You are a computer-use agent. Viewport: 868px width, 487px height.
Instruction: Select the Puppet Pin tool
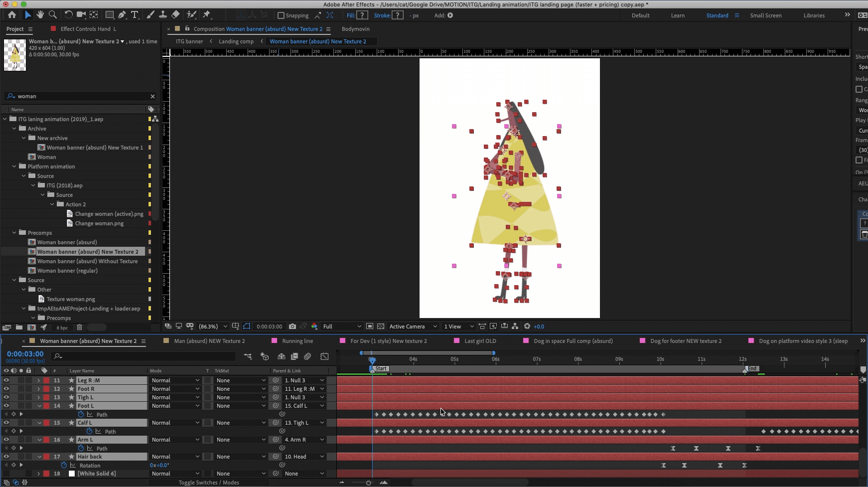(207, 15)
